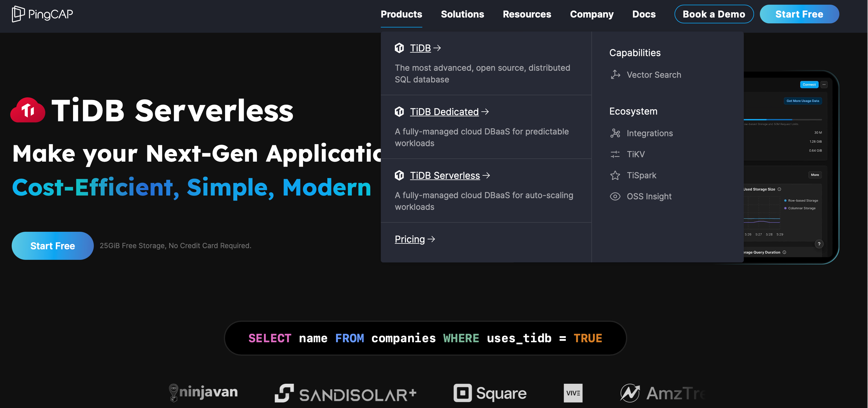Click the TiDB Dedicated hexagon icon
Screen dimensions: 868x408
pyautogui.click(x=399, y=112)
